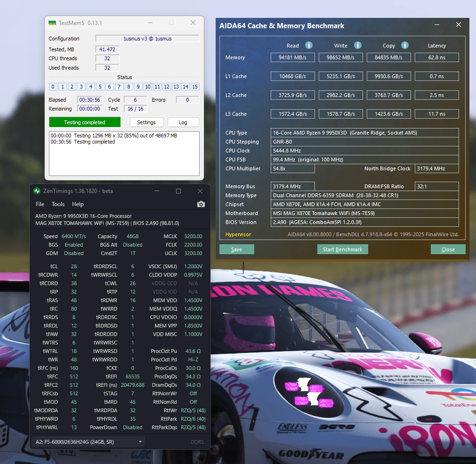Click Memory Latency value 62.8 ns
Image resolution: width=476 pixels, height=464 pixels.
[436, 57]
